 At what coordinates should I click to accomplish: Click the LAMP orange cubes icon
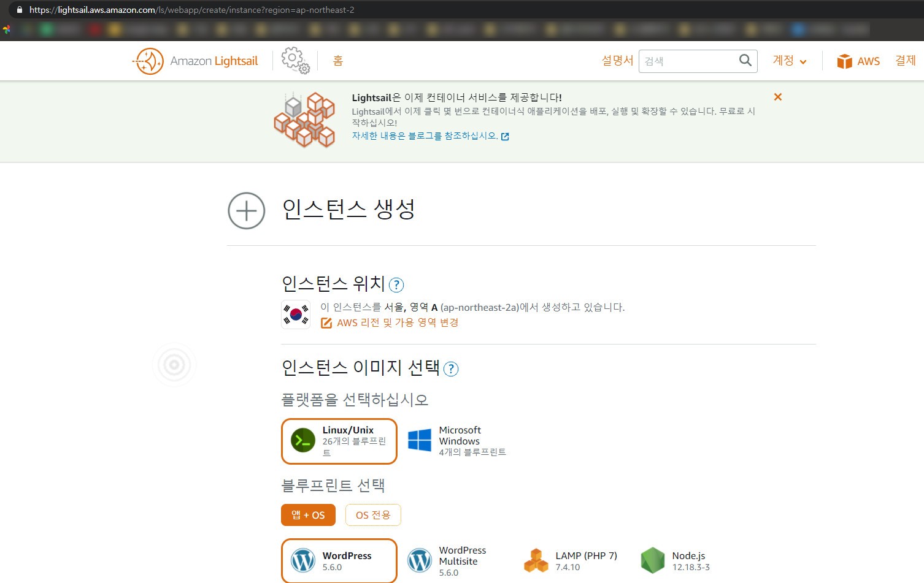point(536,560)
